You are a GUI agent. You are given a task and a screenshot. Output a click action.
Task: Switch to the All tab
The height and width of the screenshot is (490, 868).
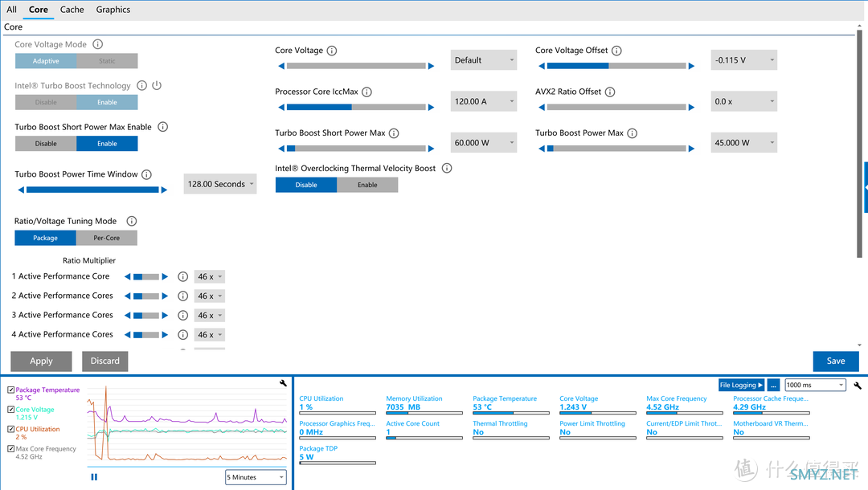(x=11, y=10)
